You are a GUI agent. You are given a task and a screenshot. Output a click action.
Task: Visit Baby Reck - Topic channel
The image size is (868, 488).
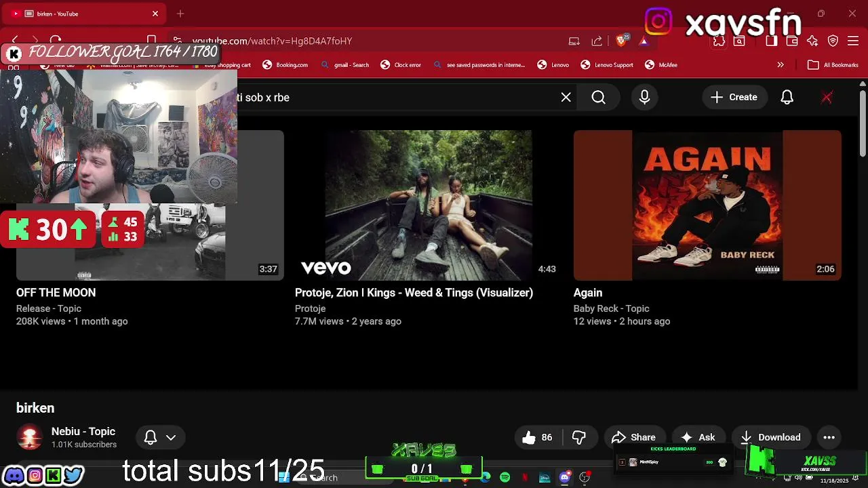coord(611,308)
